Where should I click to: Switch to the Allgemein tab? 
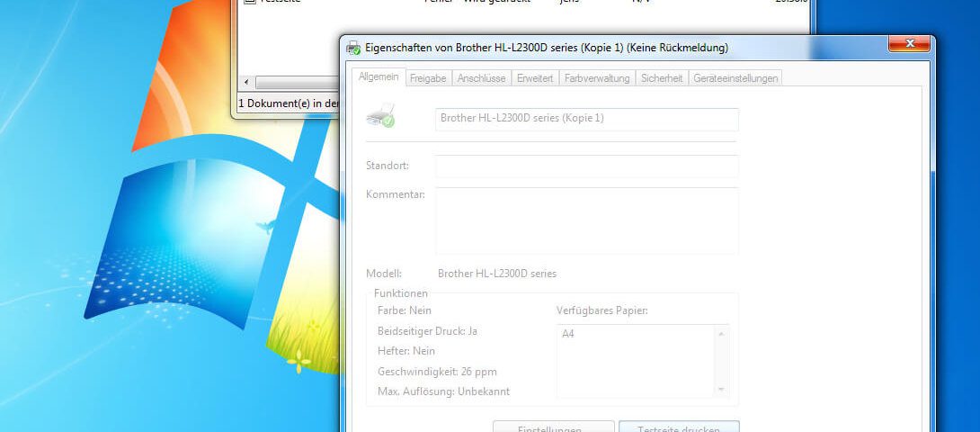click(x=379, y=77)
